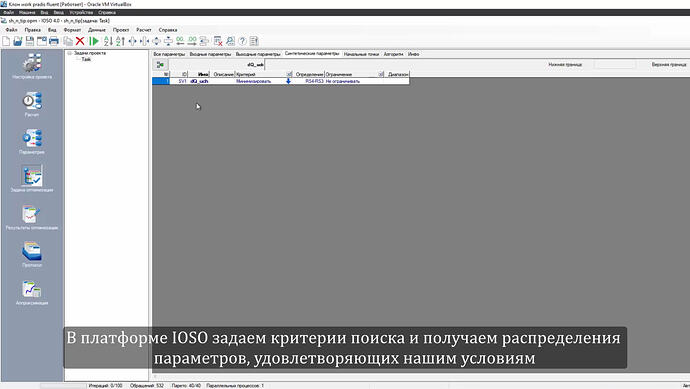Image resolution: width=690 pixels, height=389 pixels.
Task: Click the increase decimals right-arrow icon
Action: click(192, 41)
